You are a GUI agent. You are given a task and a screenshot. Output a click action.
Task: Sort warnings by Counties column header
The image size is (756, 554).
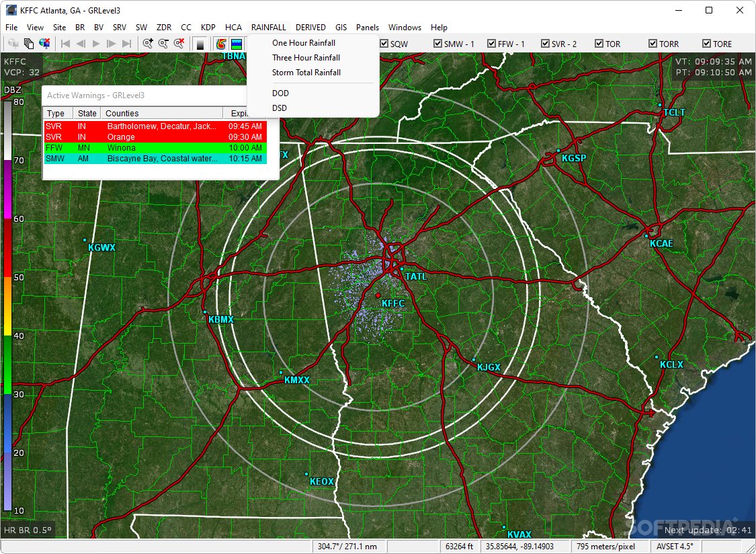coord(162,114)
